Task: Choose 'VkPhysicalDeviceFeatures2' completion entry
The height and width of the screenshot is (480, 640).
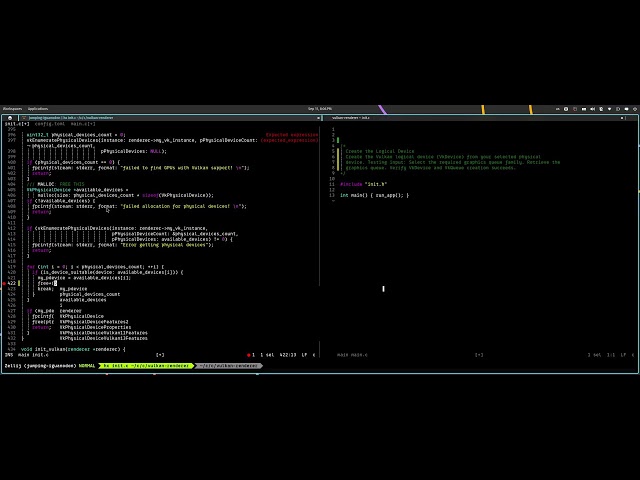Action: 94,322
